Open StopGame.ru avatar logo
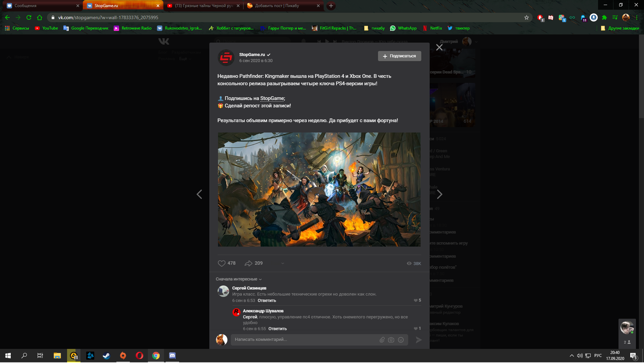 226,58
